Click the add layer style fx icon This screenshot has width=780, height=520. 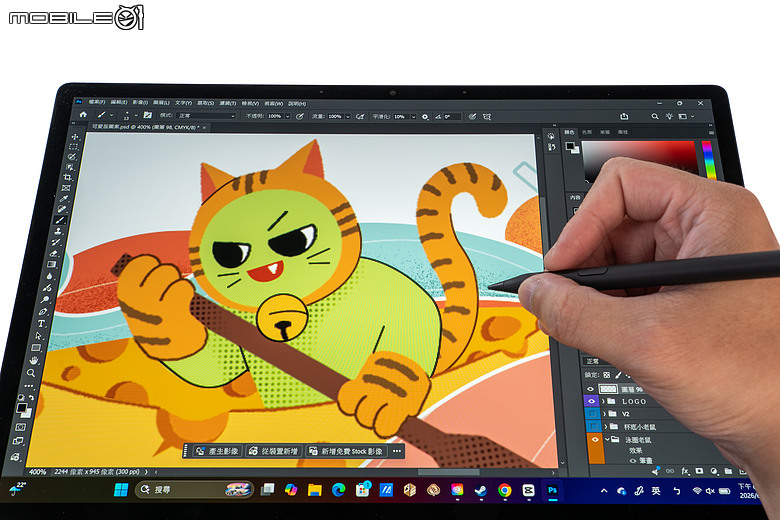pyautogui.click(x=685, y=471)
